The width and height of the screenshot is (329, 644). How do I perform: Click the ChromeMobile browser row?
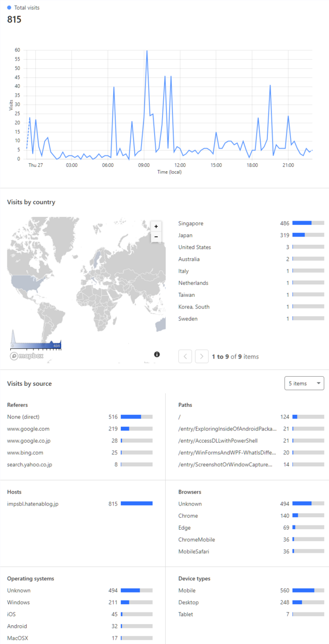tap(251, 539)
